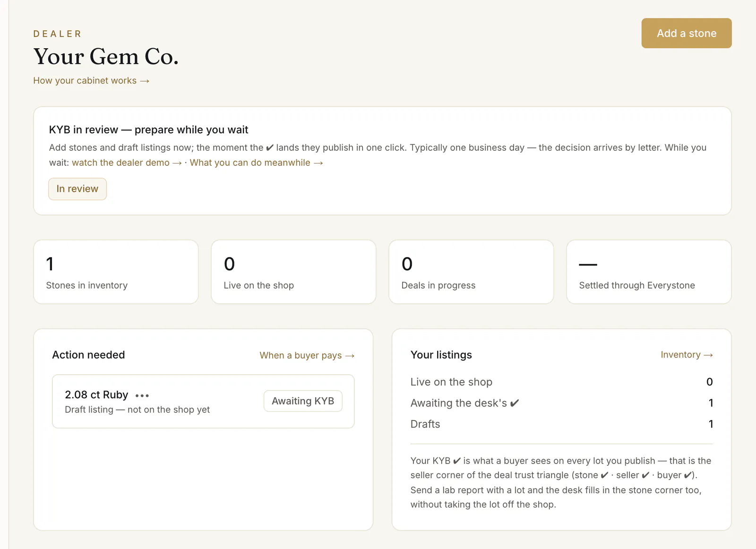The height and width of the screenshot is (549, 756).
Task: Click "Draft listing — not on the shop yet"
Action: click(x=137, y=410)
